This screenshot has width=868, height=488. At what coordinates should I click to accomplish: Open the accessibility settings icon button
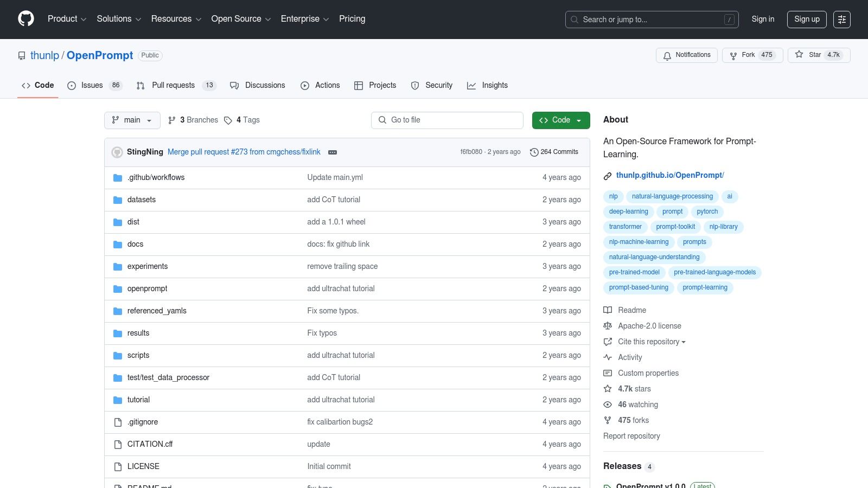pyautogui.click(x=841, y=20)
